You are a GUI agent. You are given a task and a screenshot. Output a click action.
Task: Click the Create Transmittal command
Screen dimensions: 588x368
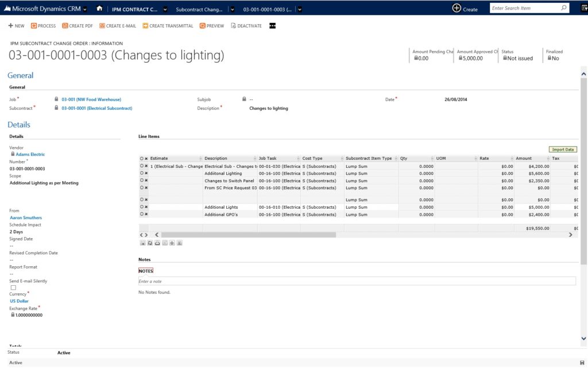[168, 26]
